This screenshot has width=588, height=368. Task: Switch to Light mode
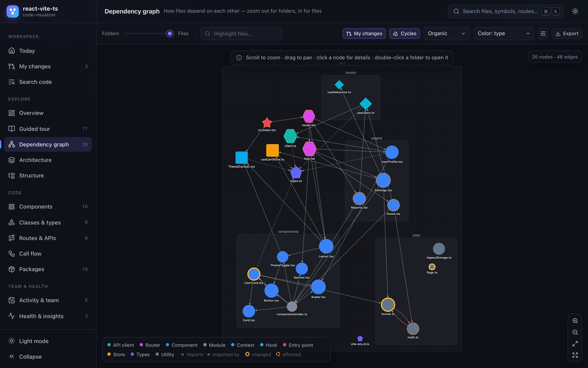click(48, 341)
